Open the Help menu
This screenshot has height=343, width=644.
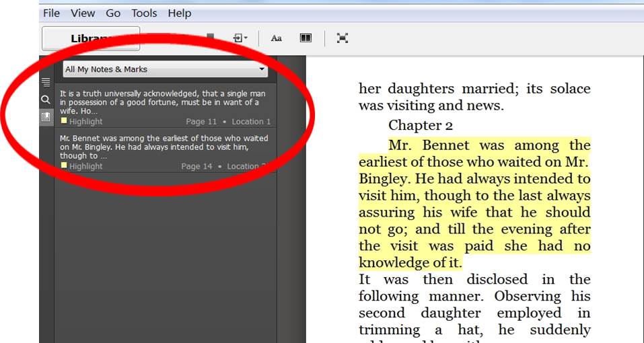180,13
